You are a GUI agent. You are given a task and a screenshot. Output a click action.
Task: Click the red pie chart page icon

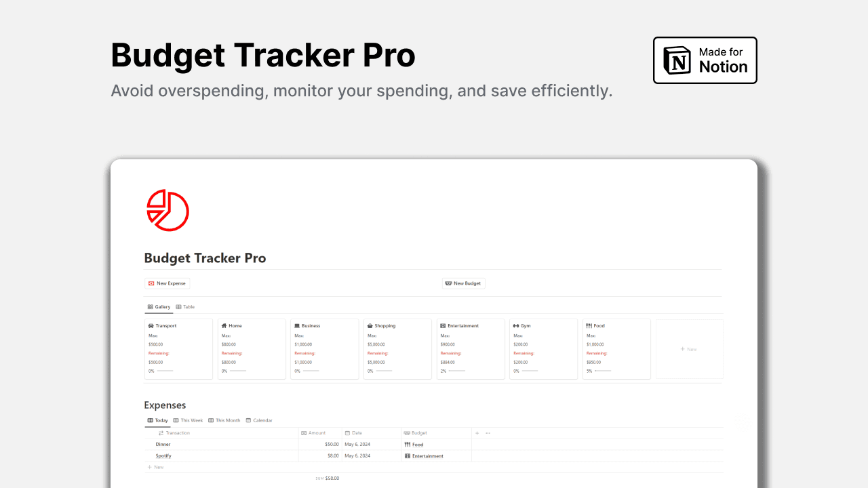click(167, 210)
